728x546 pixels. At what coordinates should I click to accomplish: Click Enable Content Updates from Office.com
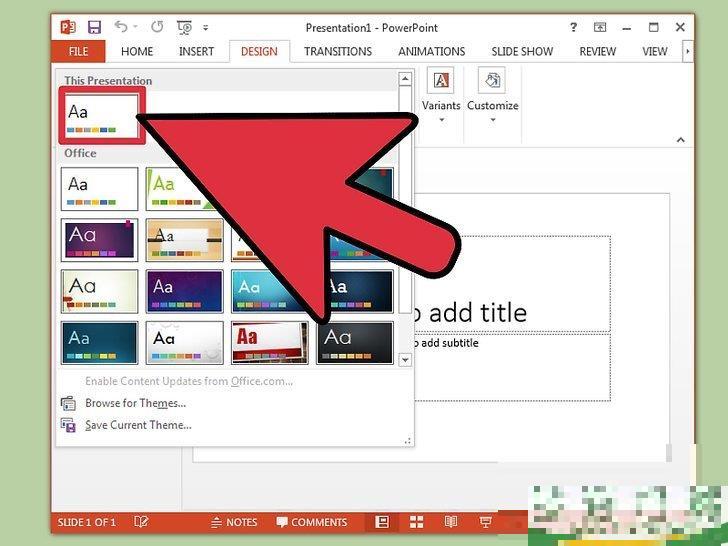tap(189, 381)
